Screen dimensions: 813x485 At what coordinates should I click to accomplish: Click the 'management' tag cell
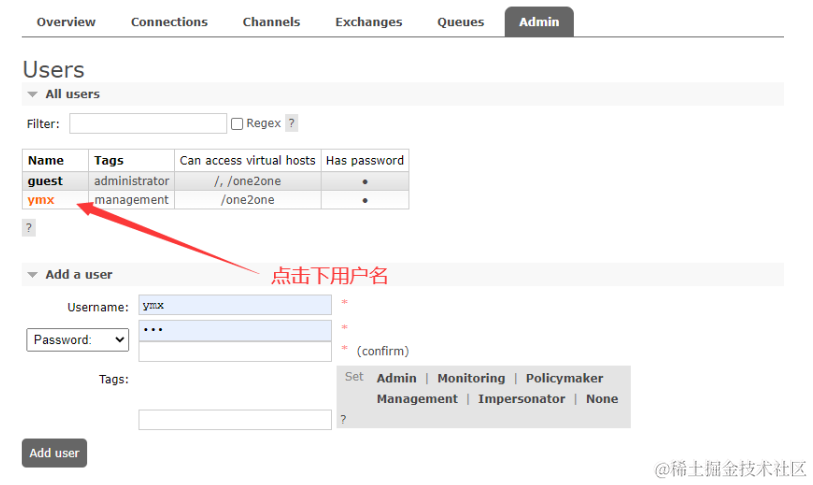coord(132,200)
